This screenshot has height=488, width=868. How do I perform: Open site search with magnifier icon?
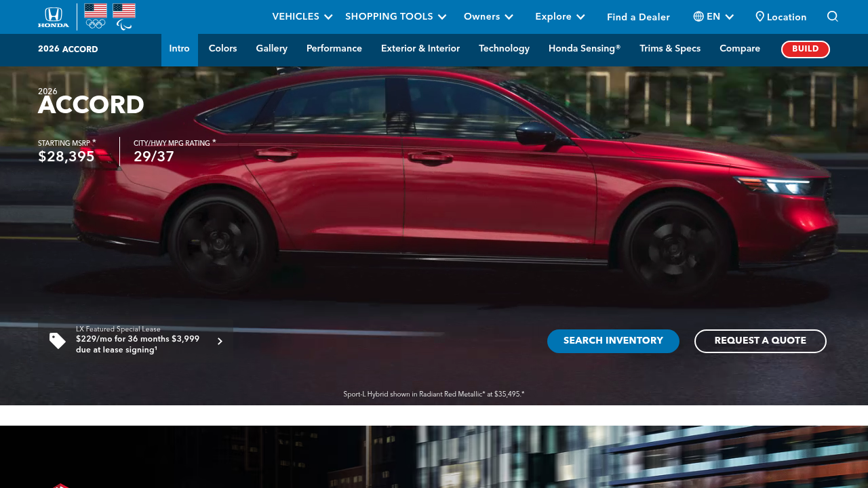(833, 16)
